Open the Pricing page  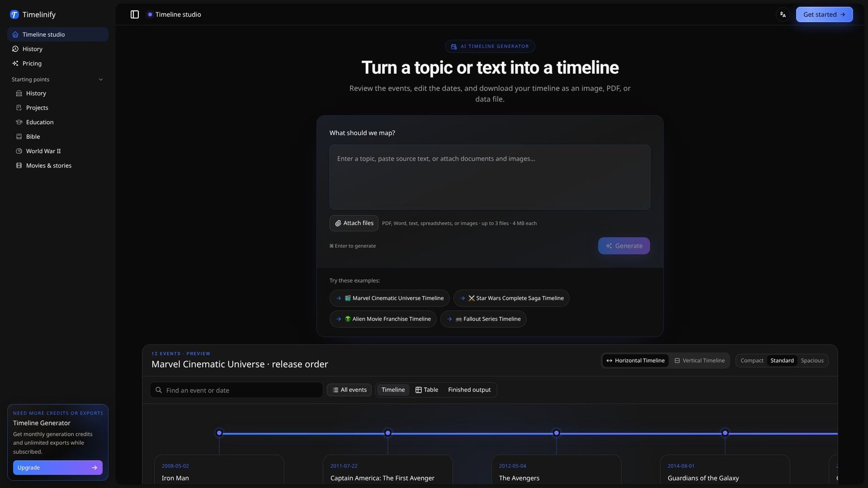(x=58, y=63)
